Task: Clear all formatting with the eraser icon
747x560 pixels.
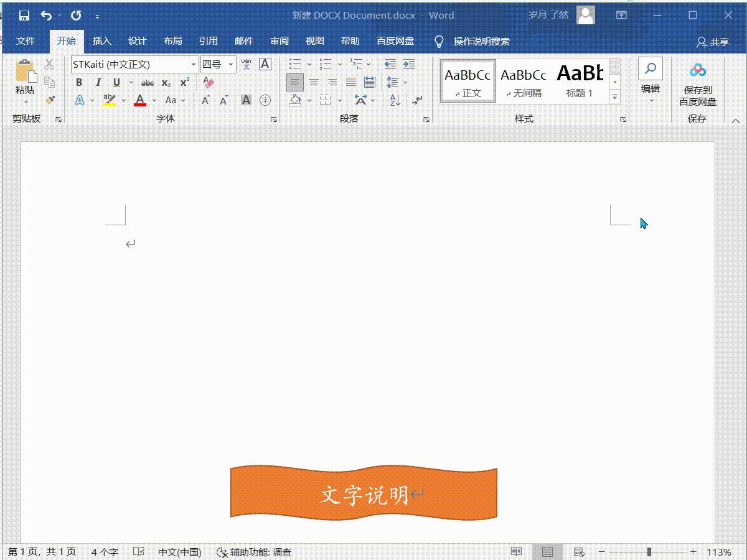Action: [208, 82]
